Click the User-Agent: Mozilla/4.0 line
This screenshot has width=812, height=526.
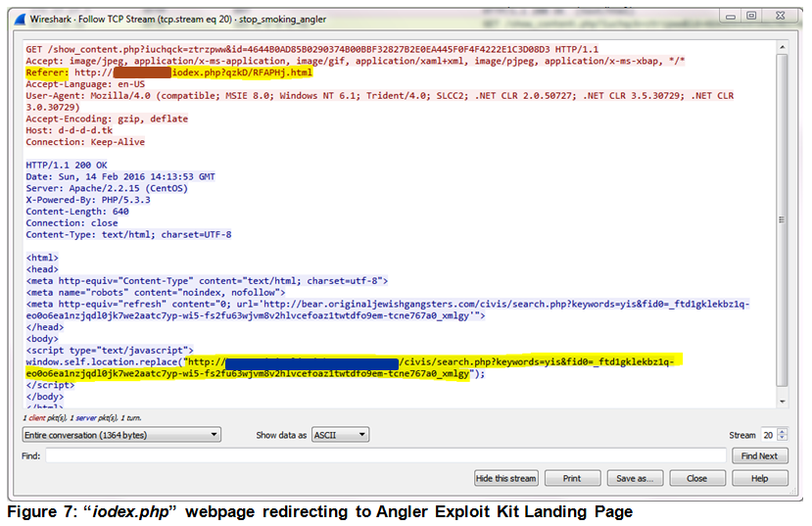coord(380,102)
